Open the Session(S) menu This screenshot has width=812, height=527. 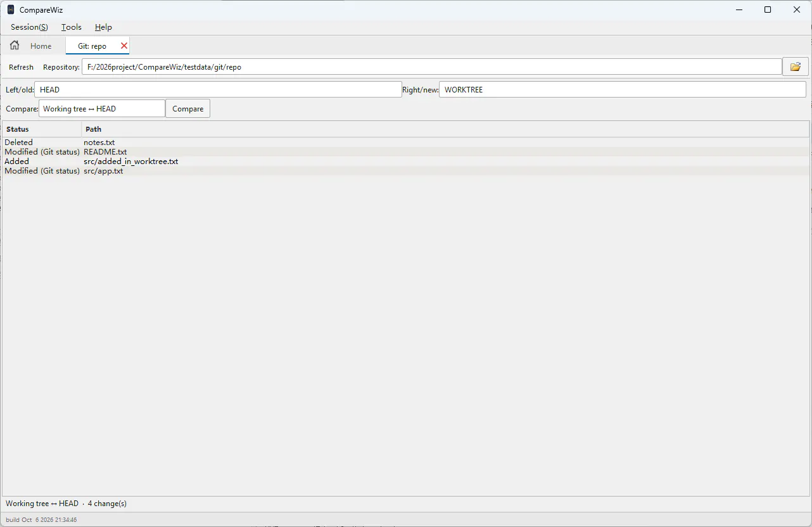[x=29, y=27]
